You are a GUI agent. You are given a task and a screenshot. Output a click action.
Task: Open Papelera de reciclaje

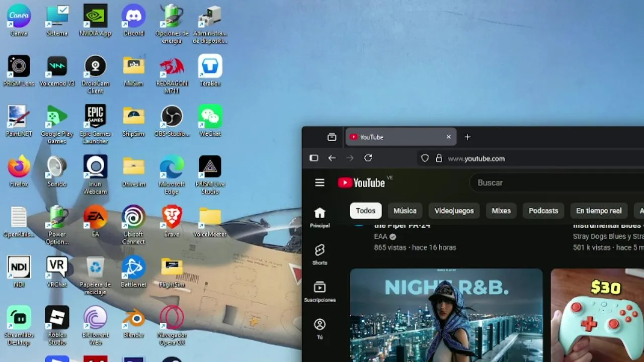pos(95,276)
